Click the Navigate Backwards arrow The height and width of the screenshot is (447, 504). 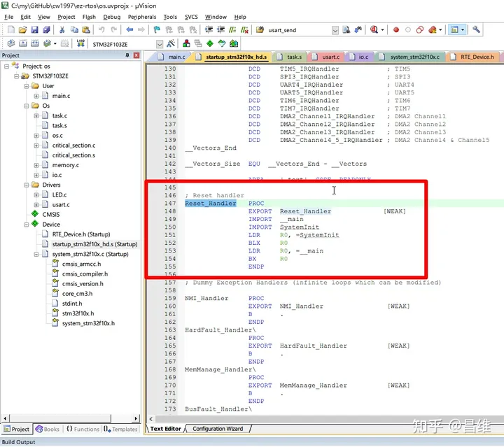129,30
